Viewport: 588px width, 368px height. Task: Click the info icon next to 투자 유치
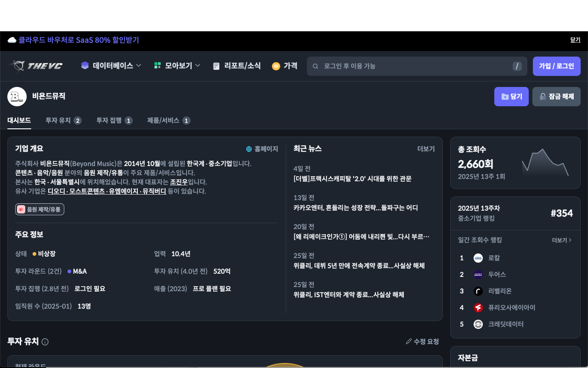[x=45, y=342]
